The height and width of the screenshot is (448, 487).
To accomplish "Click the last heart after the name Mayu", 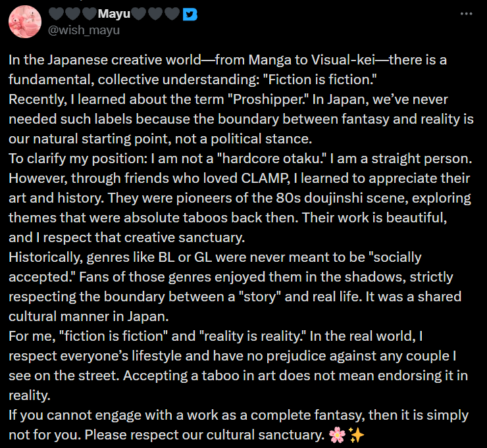I will point(171,14).
